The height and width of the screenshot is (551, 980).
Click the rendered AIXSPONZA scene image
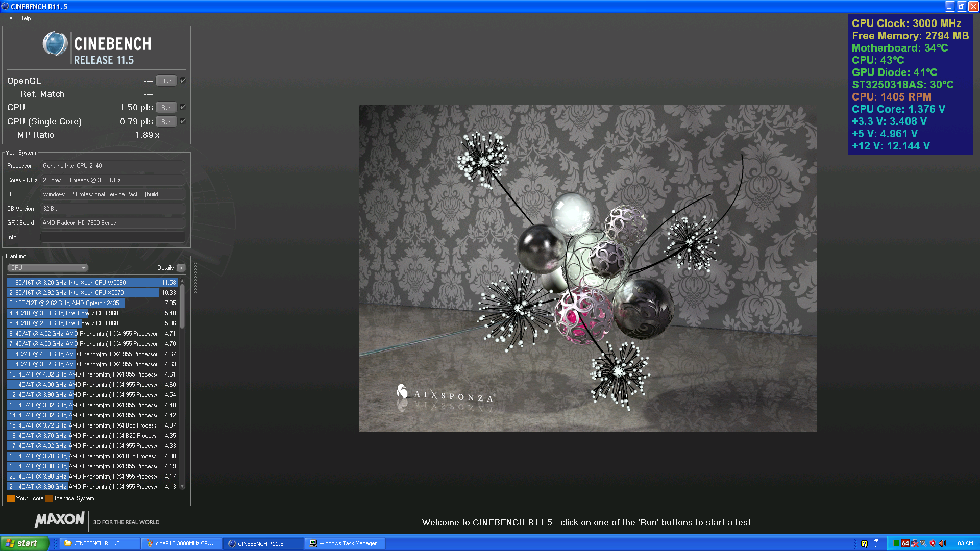pos(587,268)
